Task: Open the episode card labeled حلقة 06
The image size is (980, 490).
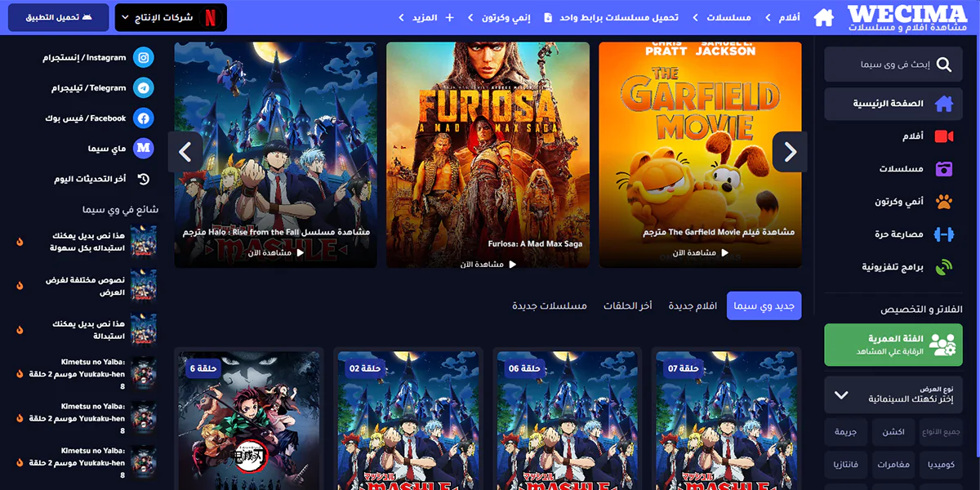Action: pos(568,421)
